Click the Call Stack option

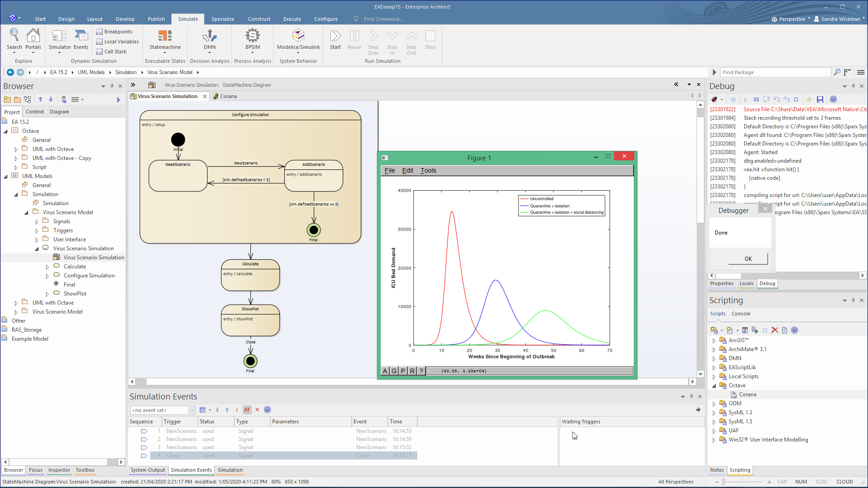click(x=115, y=52)
